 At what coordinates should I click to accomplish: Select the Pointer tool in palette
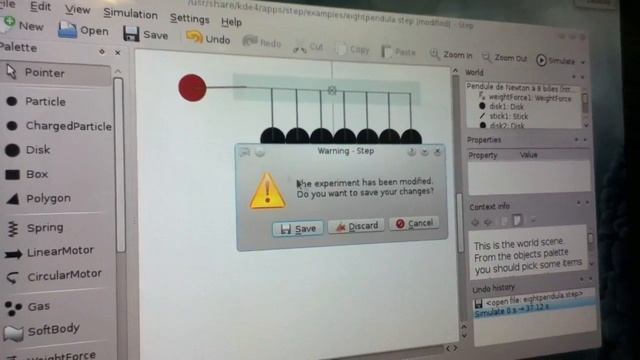point(55,73)
